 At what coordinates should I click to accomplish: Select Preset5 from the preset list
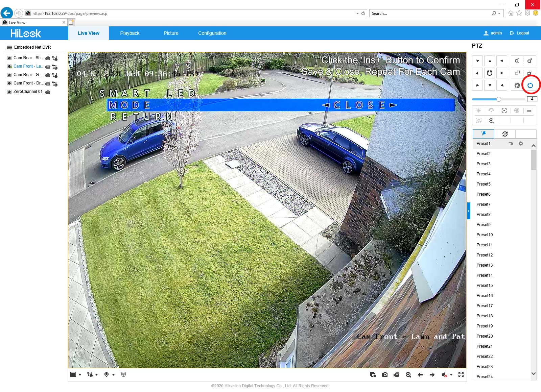(483, 184)
